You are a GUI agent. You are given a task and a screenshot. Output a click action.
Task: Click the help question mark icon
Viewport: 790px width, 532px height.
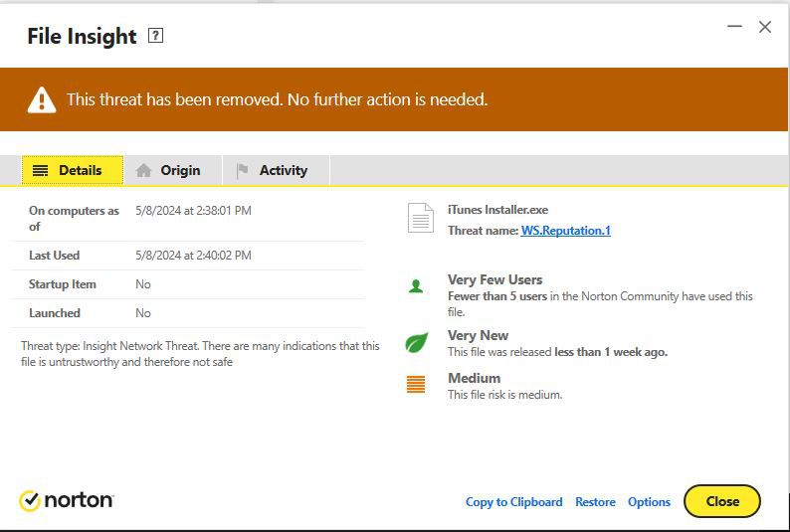coord(155,36)
